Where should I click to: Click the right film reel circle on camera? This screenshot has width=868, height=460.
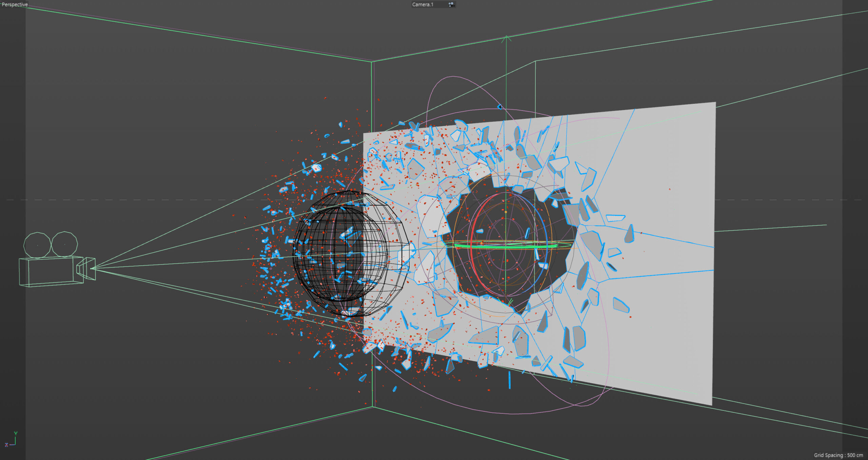[x=64, y=244]
